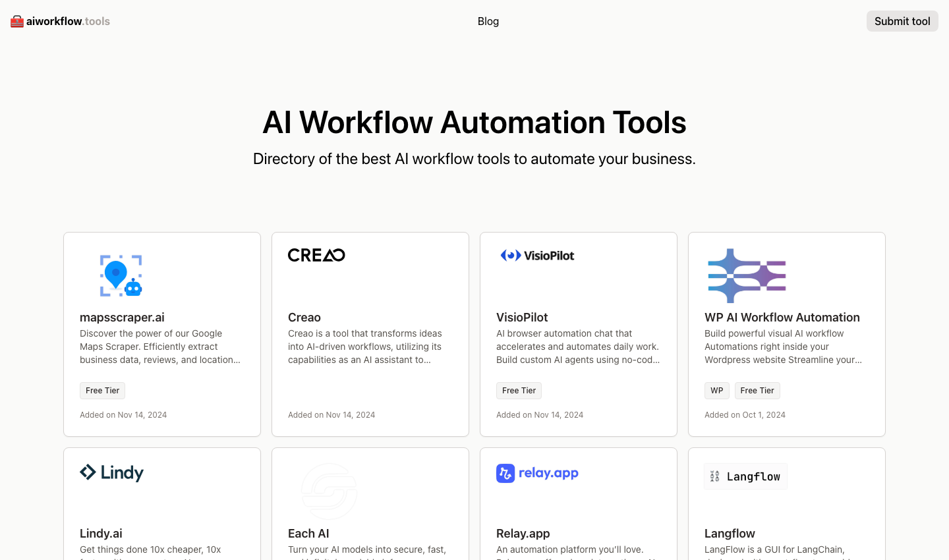This screenshot has height=560, width=949.
Task: Open the aiworkflow.tools home link
Action: (x=60, y=21)
